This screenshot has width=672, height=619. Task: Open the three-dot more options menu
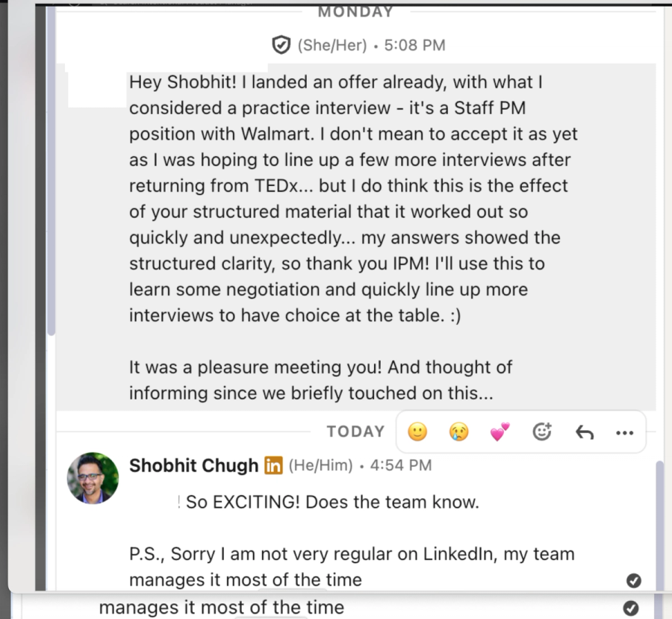(624, 432)
